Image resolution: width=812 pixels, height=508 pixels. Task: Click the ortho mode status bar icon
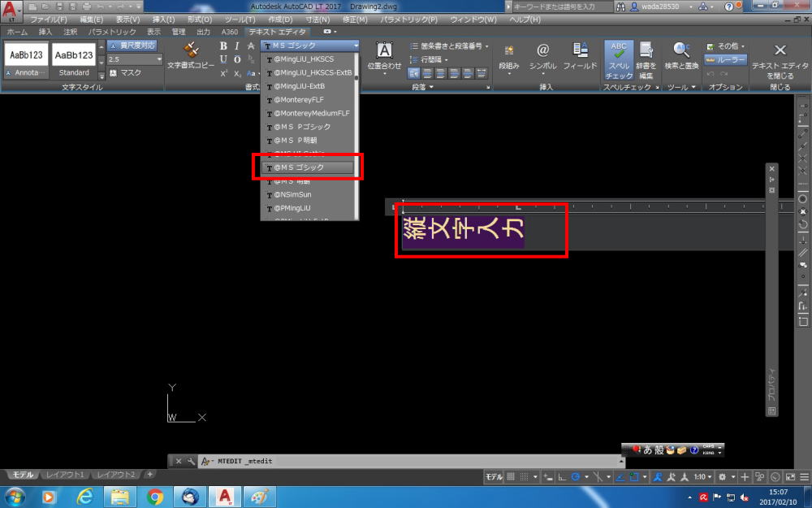[562, 477]
